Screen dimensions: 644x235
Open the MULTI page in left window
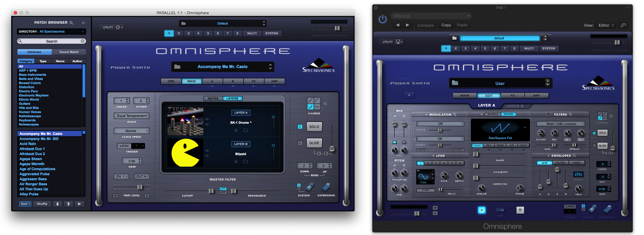(252, 33)
